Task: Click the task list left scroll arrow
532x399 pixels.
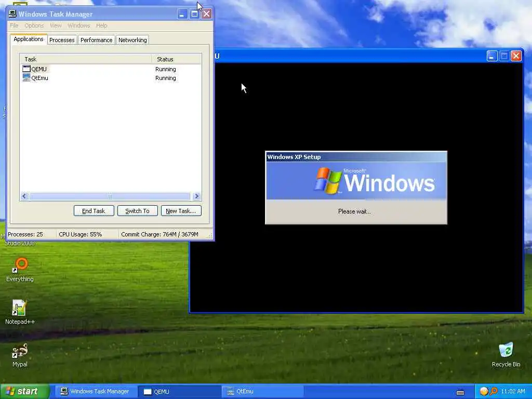Action: click(x=24, y=196)
